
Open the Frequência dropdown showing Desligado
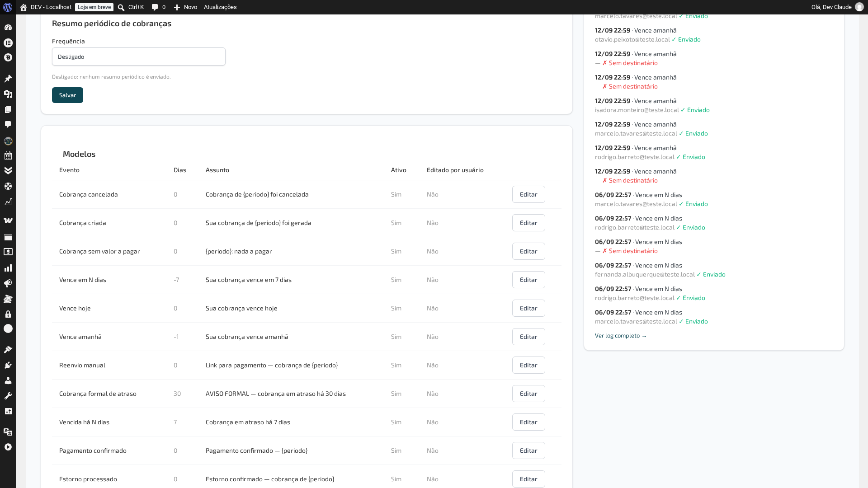pyautogui.click(x=139, y=56)
